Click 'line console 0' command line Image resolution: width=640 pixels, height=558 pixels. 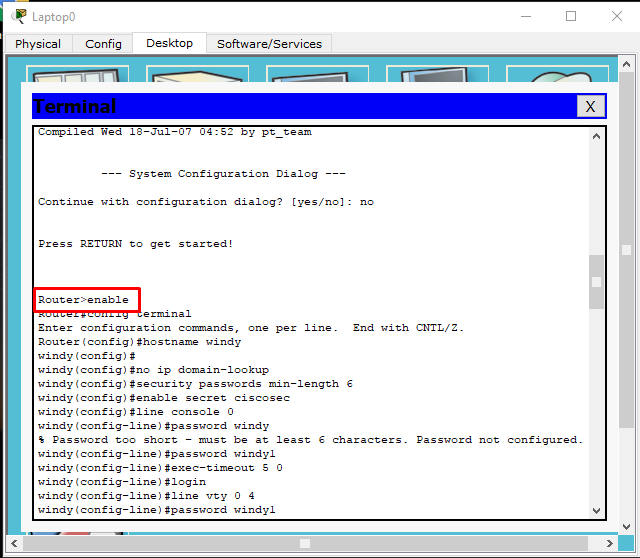[136, 411]
